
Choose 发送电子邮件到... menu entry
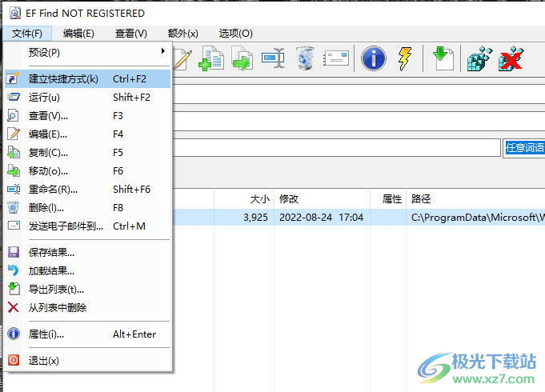tap(88, 226)
